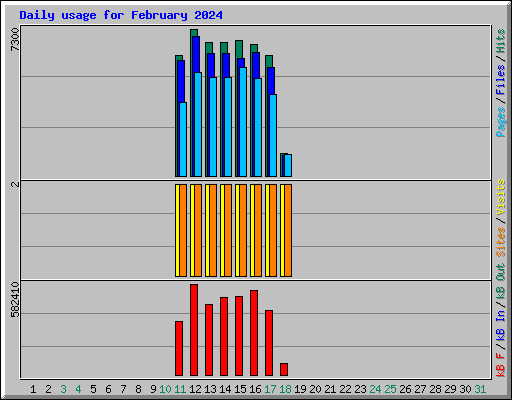Click the "Daily usage for February 2024" title
This screenshot has width=512, height=400.
121,15
